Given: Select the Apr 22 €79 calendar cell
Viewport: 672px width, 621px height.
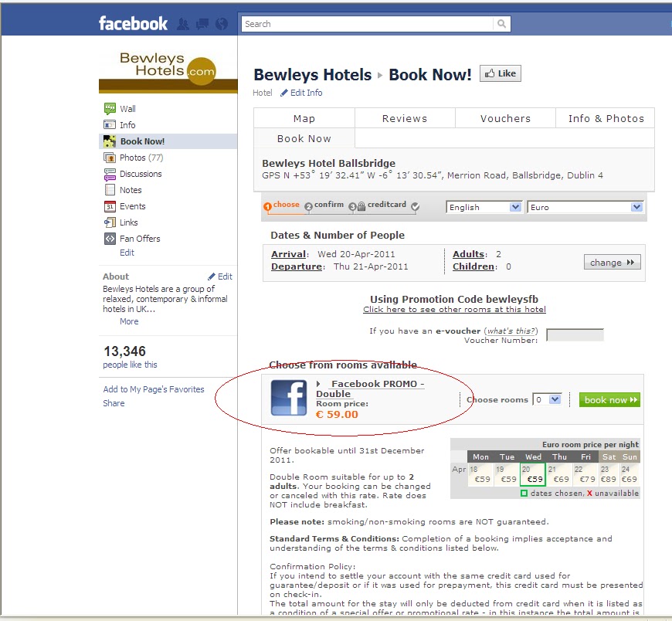Looking at the screenshot, I should pyautogui.click(x=585, y=474).
